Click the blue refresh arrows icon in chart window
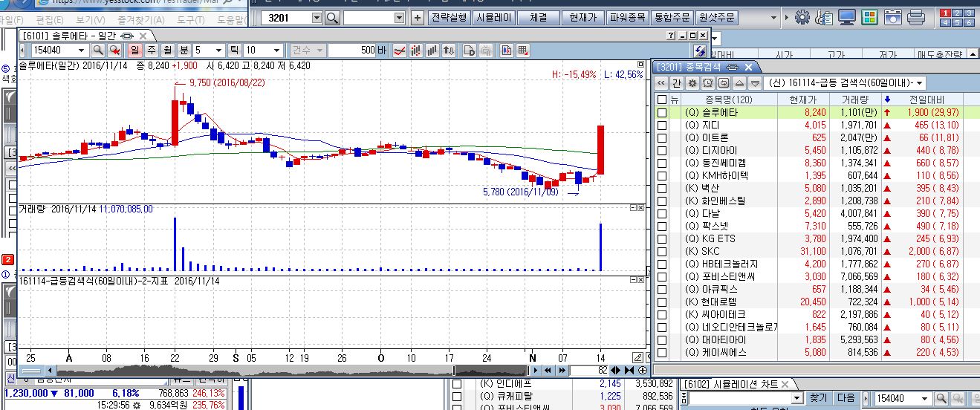This screenshot has width=980, height=410. point(699,51)
